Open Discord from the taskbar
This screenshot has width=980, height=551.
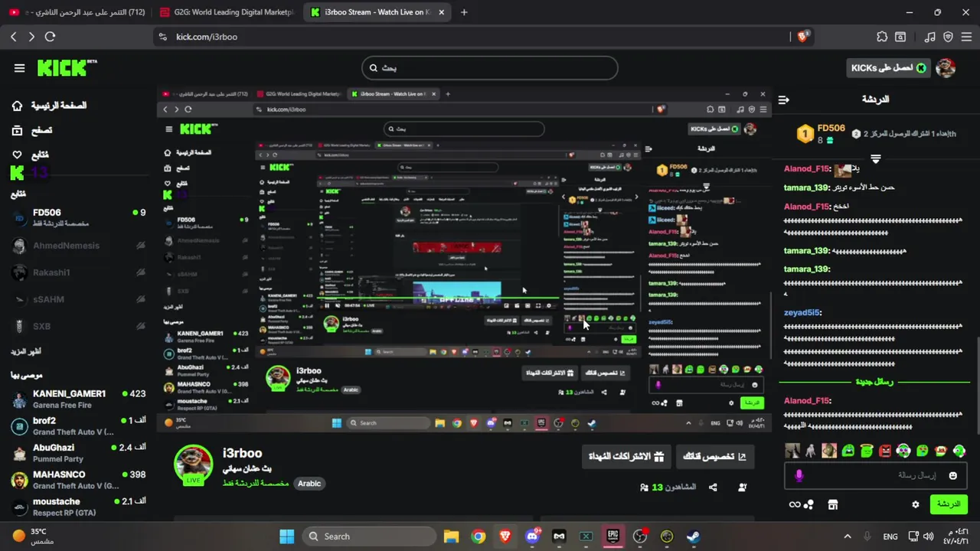point(532,536)
